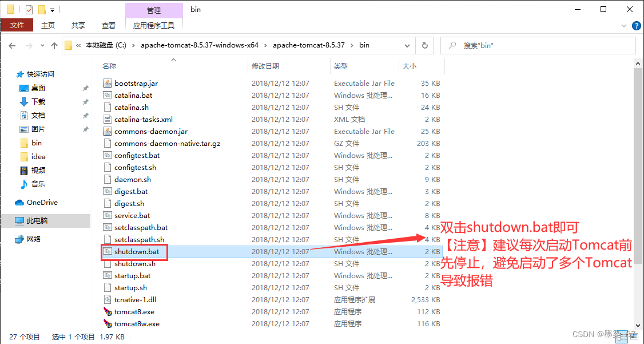Viewport: 644px width, 344px height.
Task: Open 音乐 in the navigation pane
Action: pyautogui.click(x=38, y=184)
